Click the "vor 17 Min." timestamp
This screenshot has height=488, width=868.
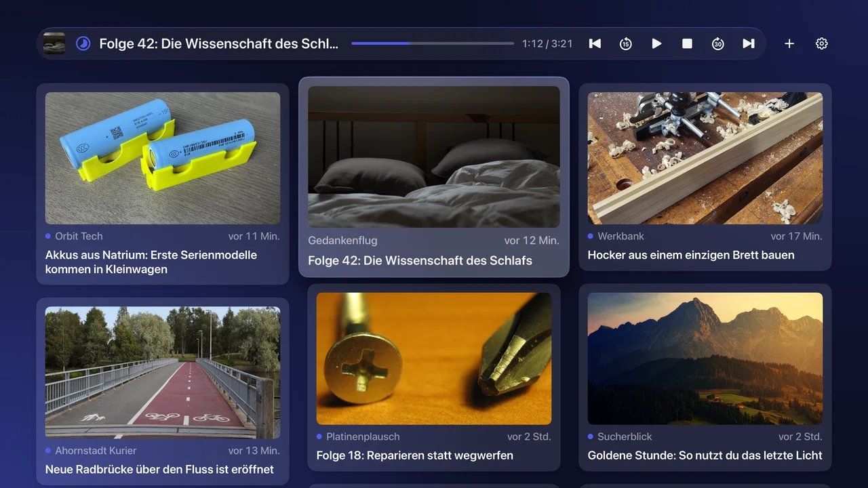coord(797,236)
